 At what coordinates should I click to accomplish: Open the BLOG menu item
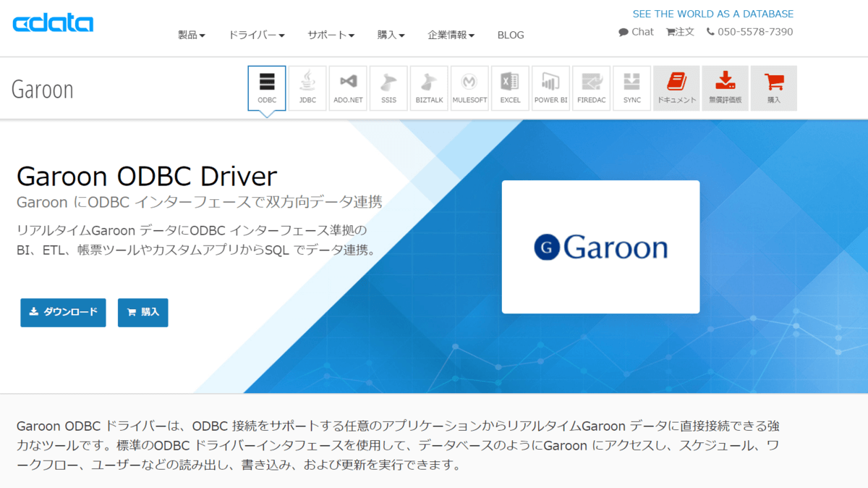[x=511, y=35]
